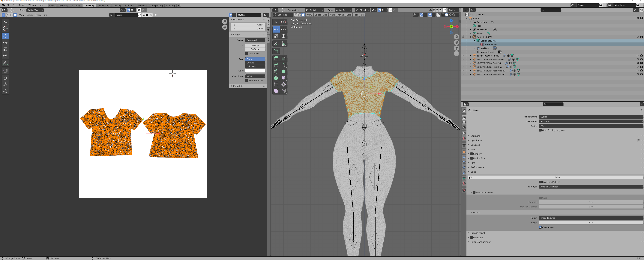Screen dimensions: 644x260
Task: Click the viewport camera view icon
Action: tap(457, 48)
